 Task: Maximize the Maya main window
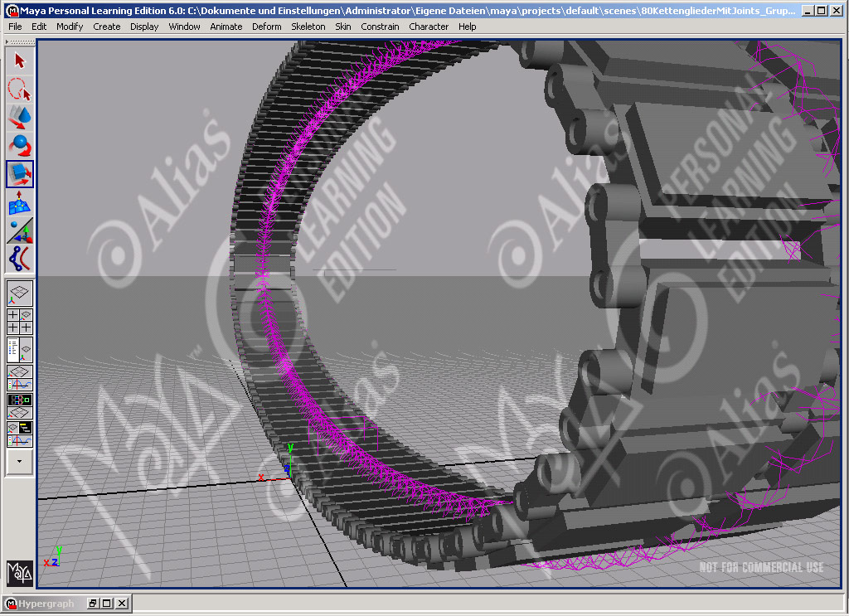pos(822,10)
